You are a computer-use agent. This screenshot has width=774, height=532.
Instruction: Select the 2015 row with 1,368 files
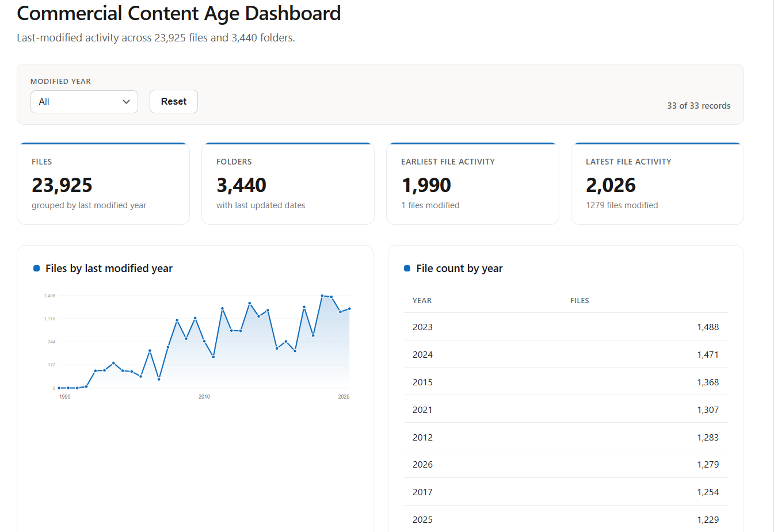point(566,382)
